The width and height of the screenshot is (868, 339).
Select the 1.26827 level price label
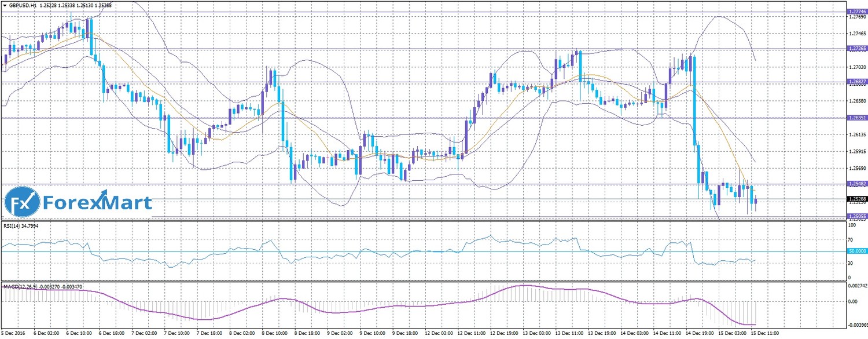(x=856, y=82)
